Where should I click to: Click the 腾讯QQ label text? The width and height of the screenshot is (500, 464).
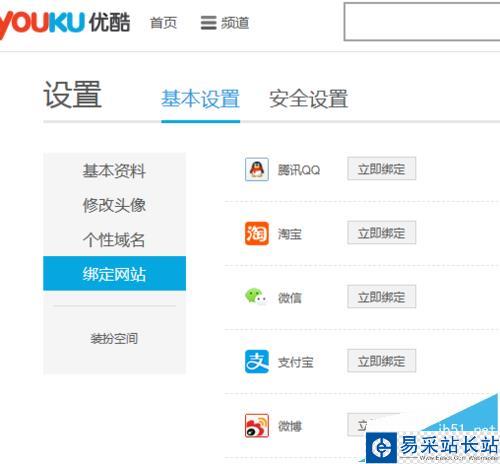click(299, 170)
